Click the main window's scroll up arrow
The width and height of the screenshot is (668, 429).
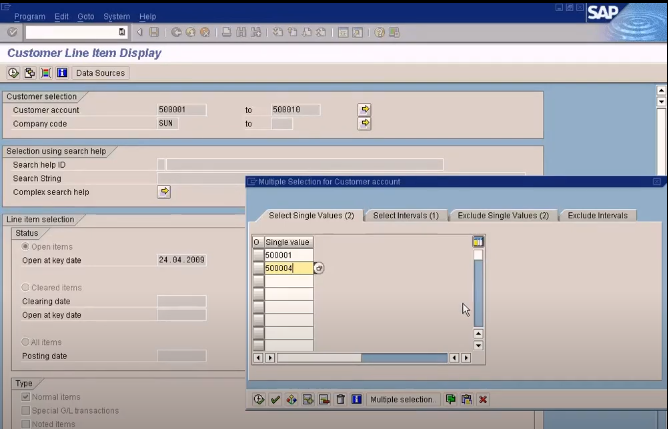(x=661, y=90)
